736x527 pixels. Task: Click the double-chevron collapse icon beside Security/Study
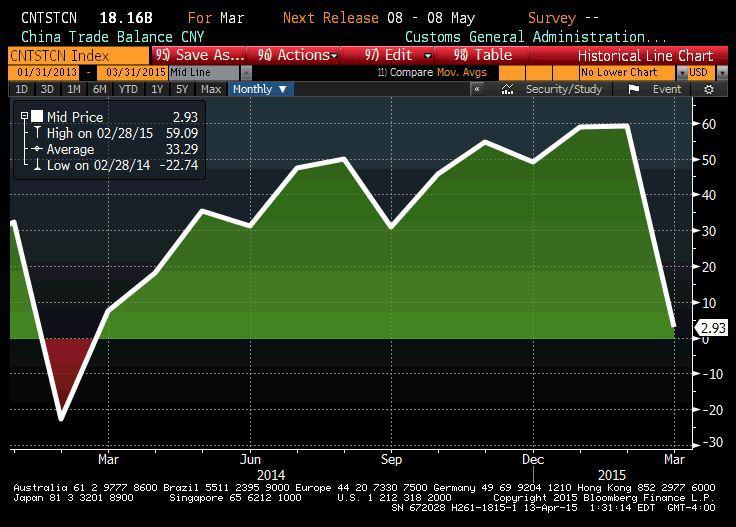point(478,89)
